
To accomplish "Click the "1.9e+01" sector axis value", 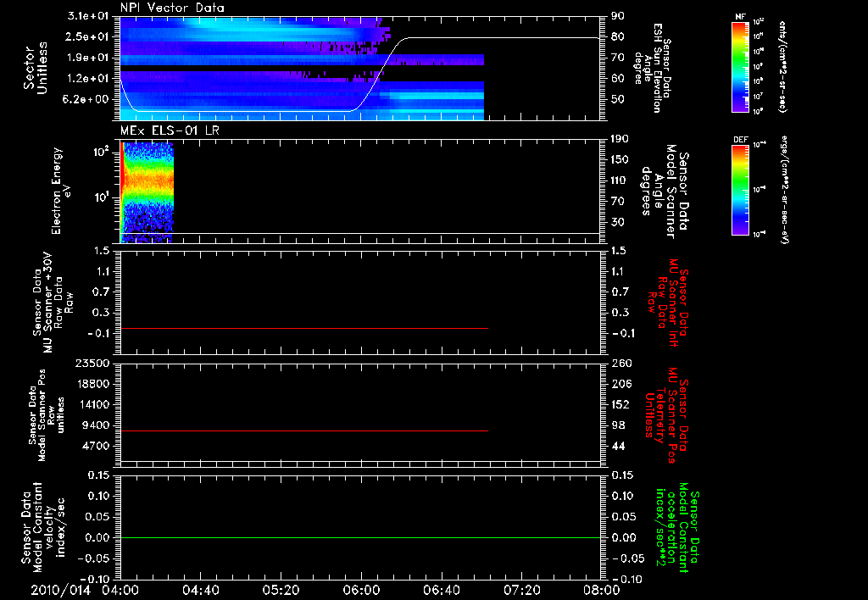I will click(88, 58).
